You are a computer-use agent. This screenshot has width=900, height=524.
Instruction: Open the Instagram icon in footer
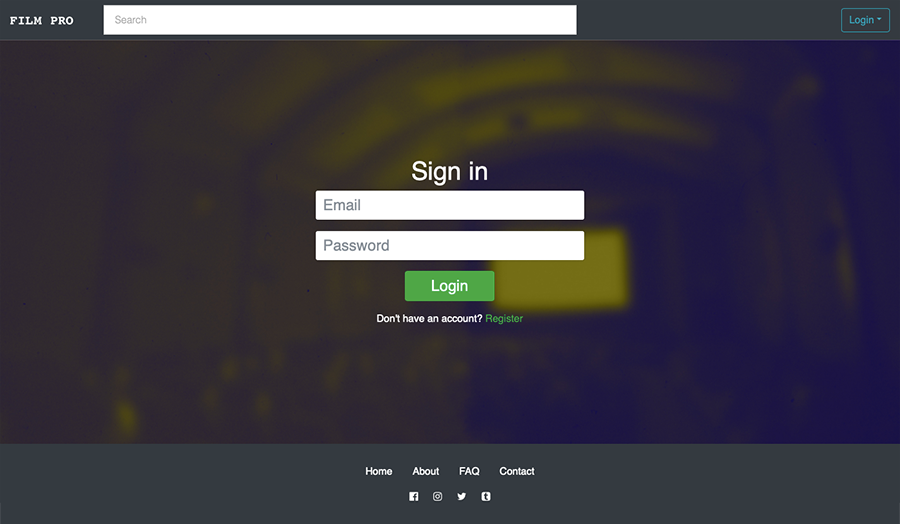pyautogui.click(x=437, y=496)
